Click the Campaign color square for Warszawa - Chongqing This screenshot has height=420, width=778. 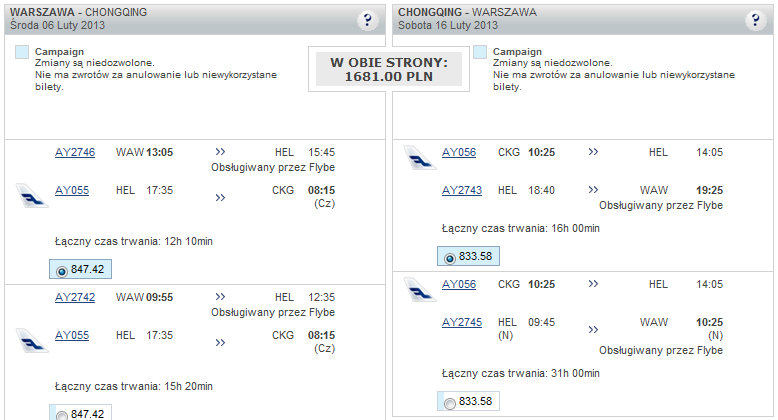(22, 52)
